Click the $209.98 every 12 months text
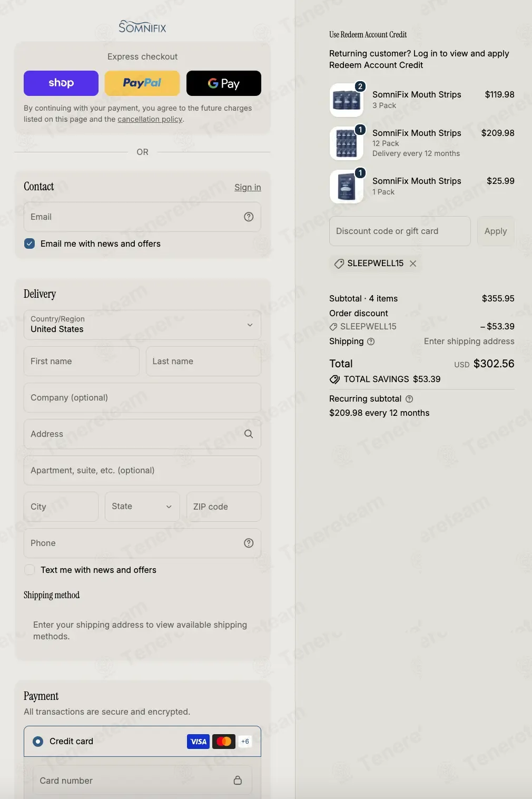The height and width of the screenshot is (799, 532). point(379,413)
